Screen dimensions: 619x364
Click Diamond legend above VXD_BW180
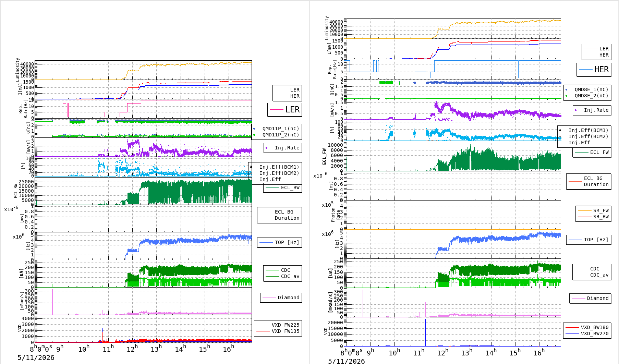pos(590,298)
